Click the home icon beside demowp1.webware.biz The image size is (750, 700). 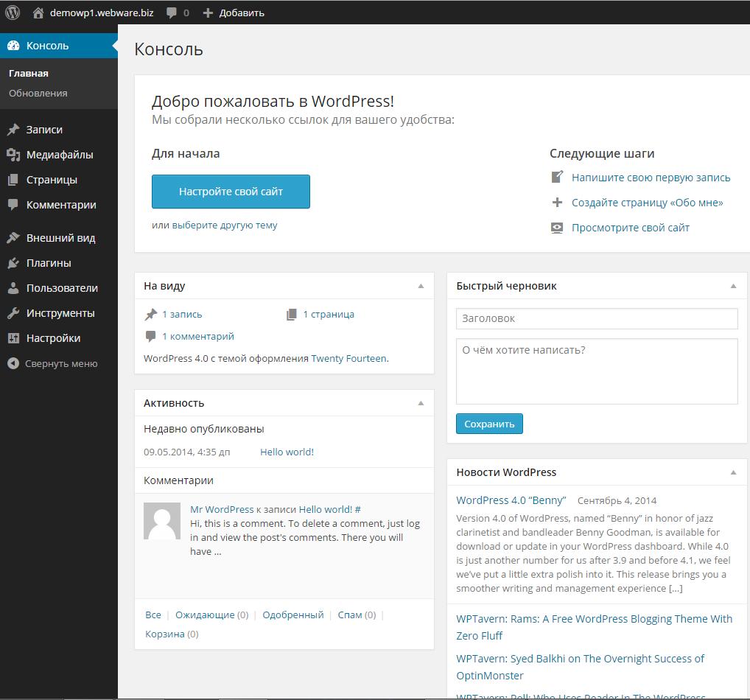[x=38, y=13]
